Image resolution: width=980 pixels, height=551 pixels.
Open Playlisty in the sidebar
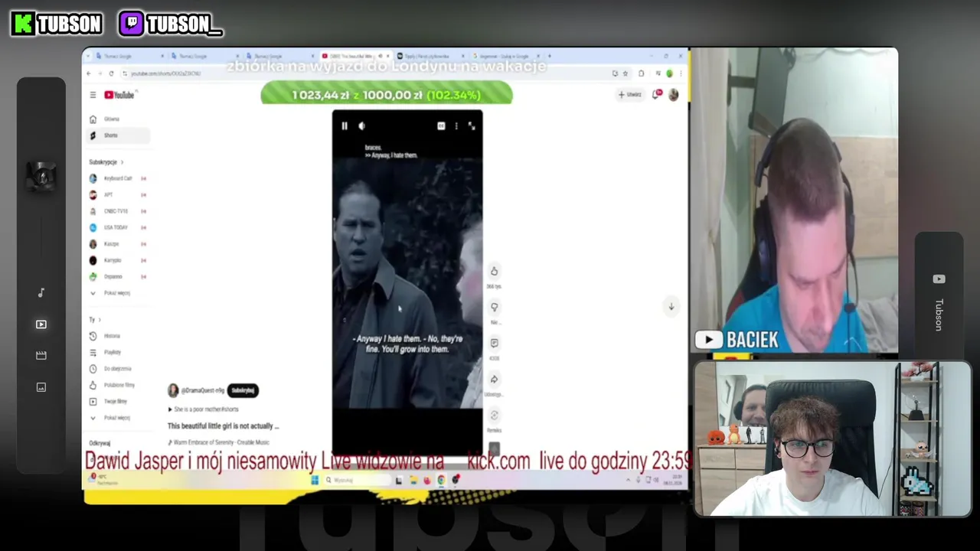(119, 352)
